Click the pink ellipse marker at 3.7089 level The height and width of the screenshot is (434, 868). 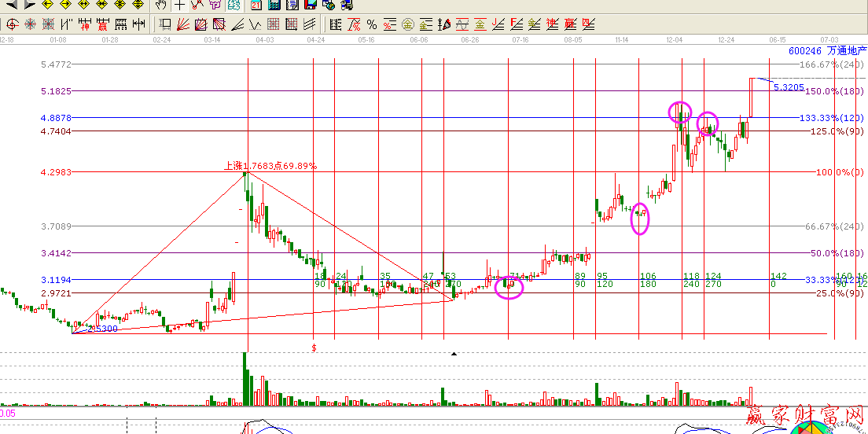pos(641,219)
